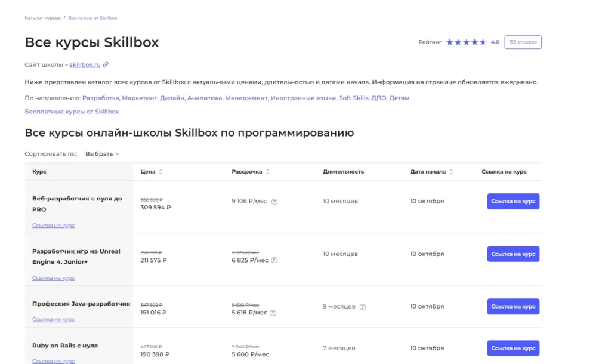Screen dimensions: 611x364
Task: Open the Сортировать по Выбрать dropdown
Action: click(x=102, y=154)
